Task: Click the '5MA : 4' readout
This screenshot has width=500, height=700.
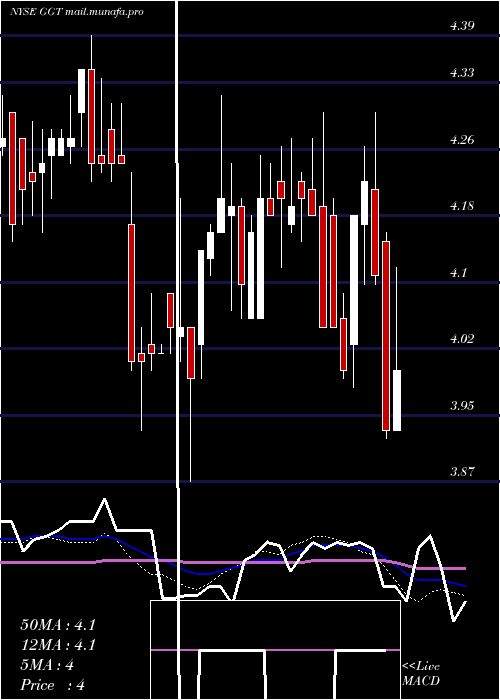Action: tap(47, 665)
